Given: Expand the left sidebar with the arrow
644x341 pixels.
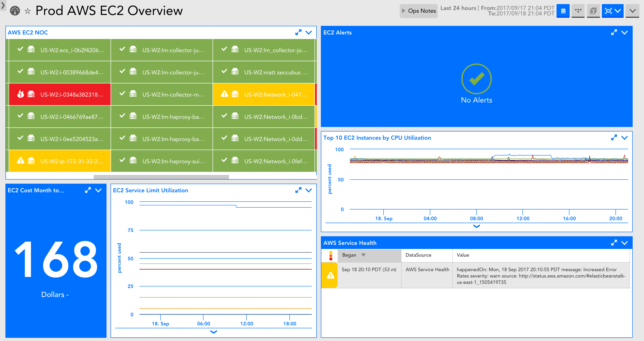Looking at the screenshot, I should pos(3,5).
